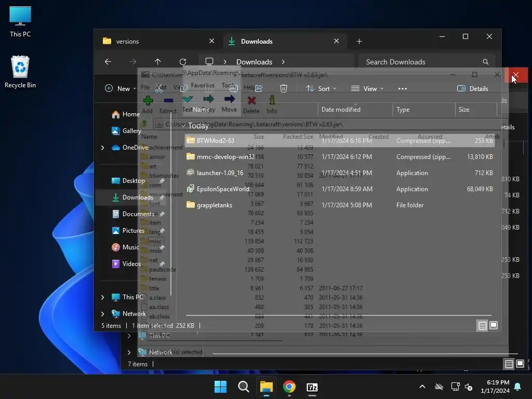The width and height of the screenshot is (532, 399).
Task: Sort by Size column header
Action: click(x=476, y=110)
